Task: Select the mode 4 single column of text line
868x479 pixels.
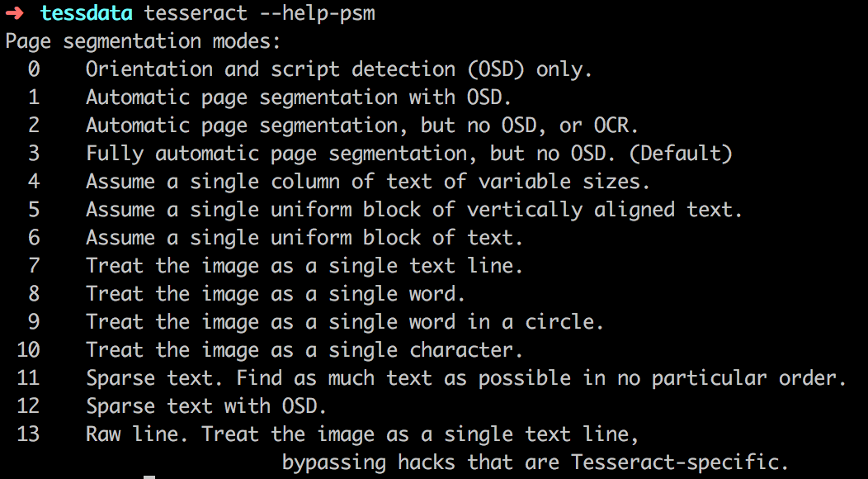Action: coord(339,182)
